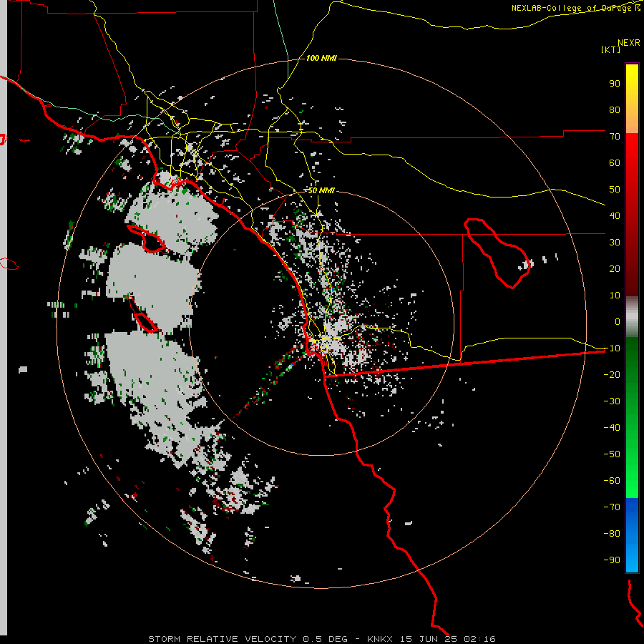The height and width of the screenshot is (644, 644).
Task: Click the "60" color scale label
Action: pyautogui.click(x=615, y=162)
